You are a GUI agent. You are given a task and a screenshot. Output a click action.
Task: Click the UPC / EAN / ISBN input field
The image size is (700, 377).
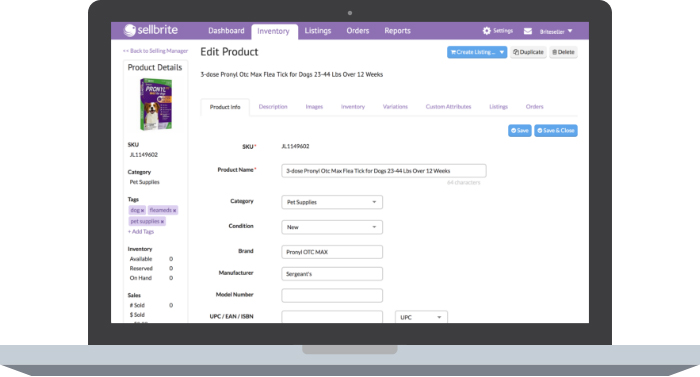click(x=332, y=317)
